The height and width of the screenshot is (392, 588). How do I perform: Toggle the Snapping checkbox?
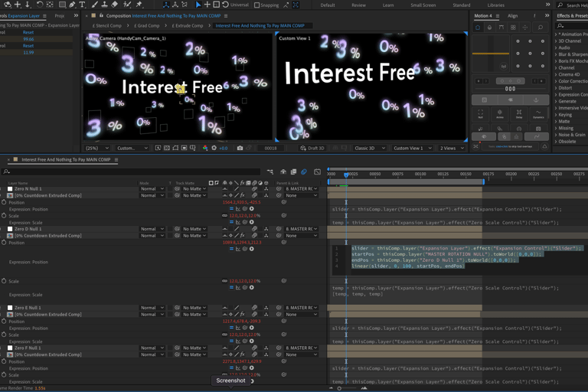click(256, 5)
